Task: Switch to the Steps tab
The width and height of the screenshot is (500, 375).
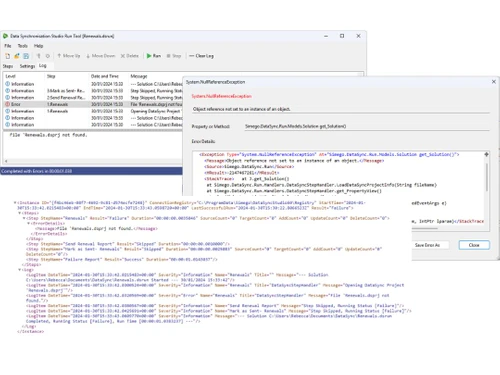Action: pyautogui.click(x=8, y=66)
